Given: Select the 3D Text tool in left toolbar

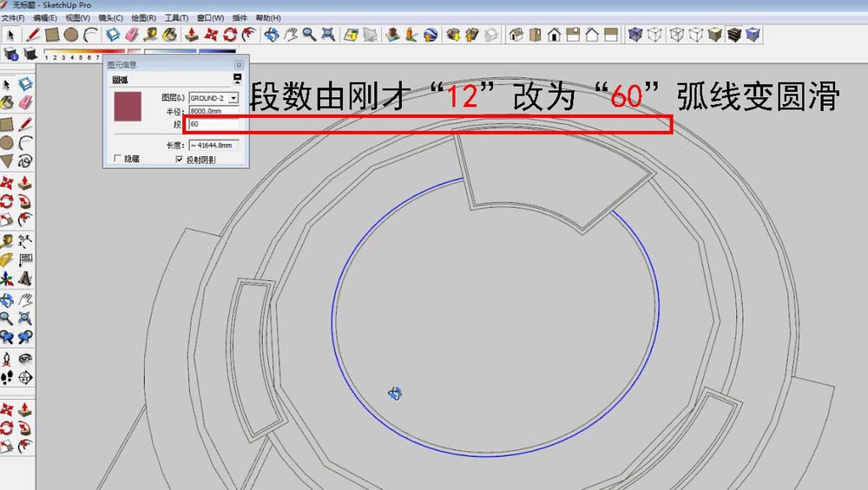Looking at the screenshot, I should 25,278.
